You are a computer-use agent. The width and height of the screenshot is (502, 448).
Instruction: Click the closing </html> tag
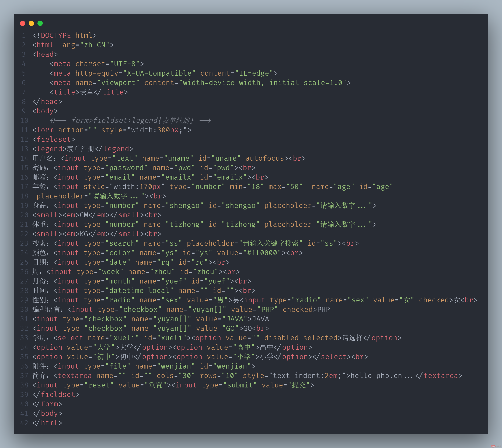(x=47, y=423)
